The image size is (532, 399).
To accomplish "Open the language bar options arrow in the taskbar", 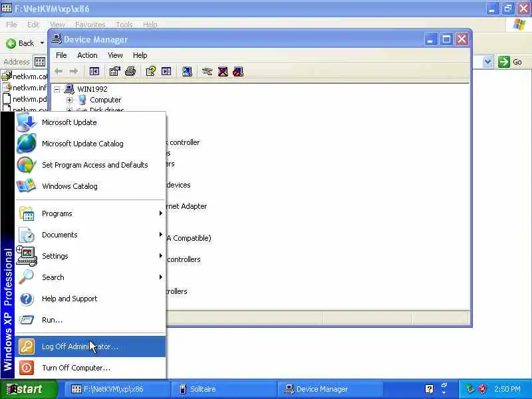I will click(444, 392).
